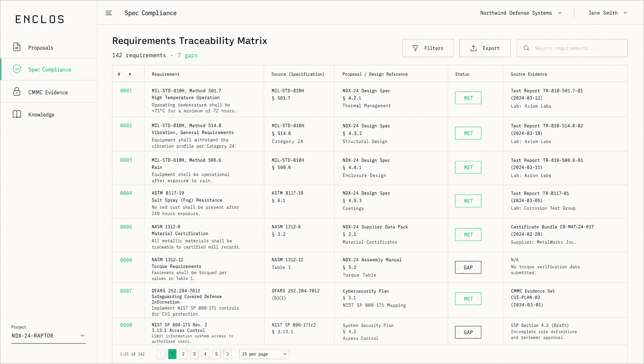Open requirement 0002
The height and width of the screenshot is (364, 644).
click(x=126, y=125)
